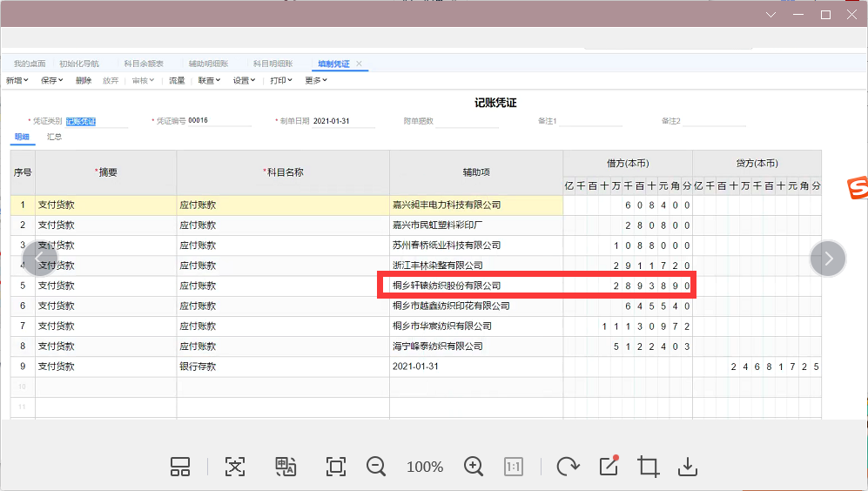Click 浙江丰林染整有限公司 cell

tap(476, 266)
